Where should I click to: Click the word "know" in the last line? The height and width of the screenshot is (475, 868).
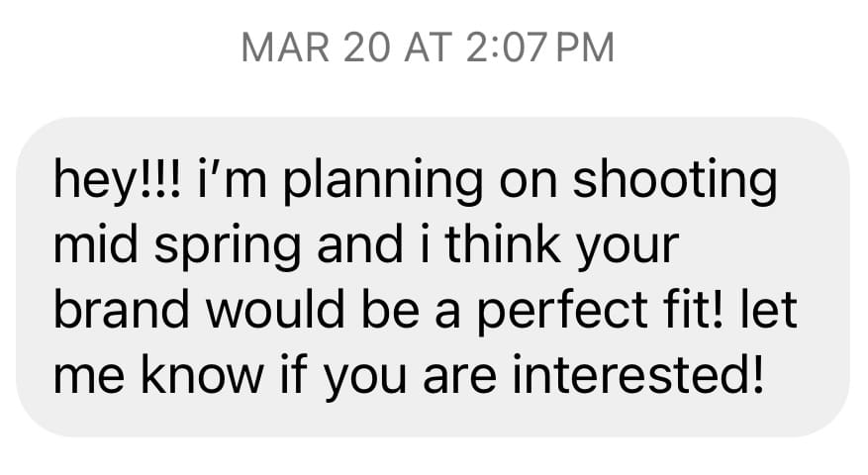coord(202,375)
